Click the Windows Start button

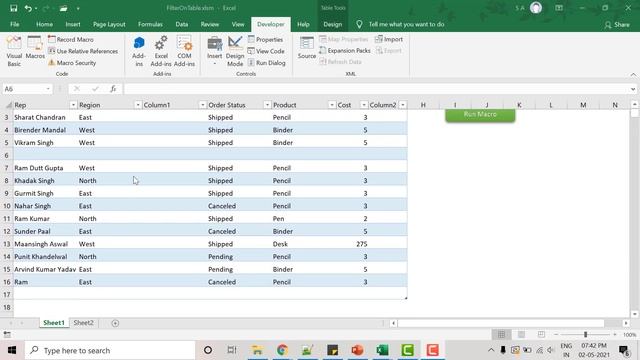click(12, 350)
